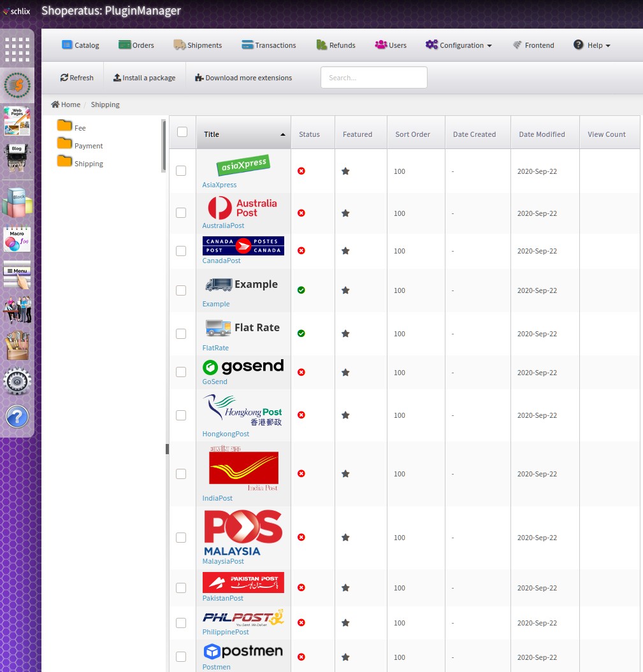Go to Home in the breadcrumb
Viewport: 643px width, 672px height.
66,104
